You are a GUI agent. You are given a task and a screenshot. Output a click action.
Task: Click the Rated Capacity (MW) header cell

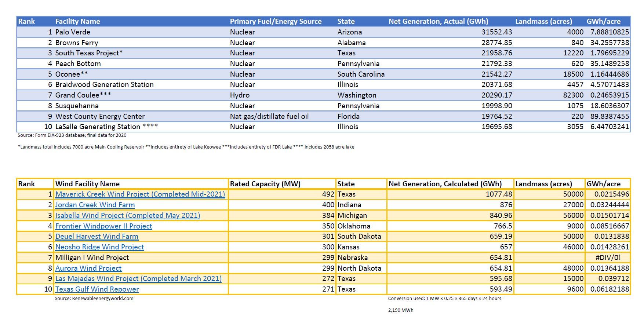click(265, 184)
